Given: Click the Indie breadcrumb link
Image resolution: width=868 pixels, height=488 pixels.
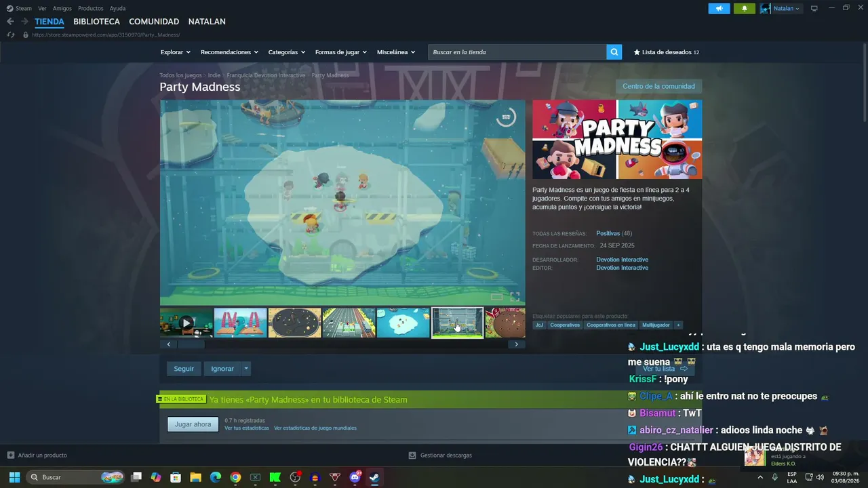Looking at the screenshot, I should click(214, 75).
